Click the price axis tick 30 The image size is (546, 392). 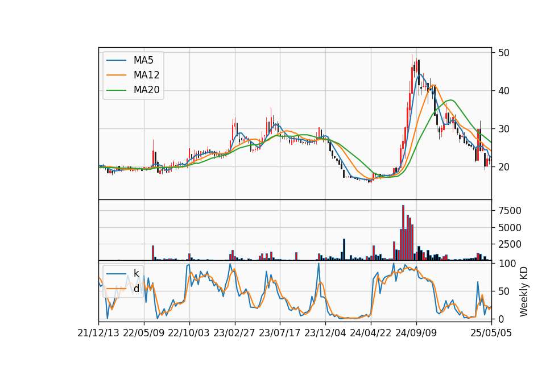pos(503,129)
